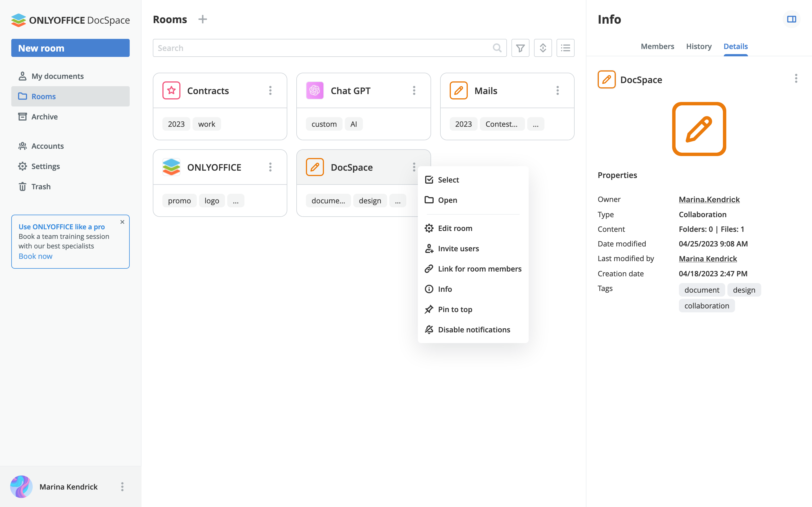Viewport: 812px width, 507px height.
Task: Click Marina Kendrick's avatar
Action: point(21,486)
